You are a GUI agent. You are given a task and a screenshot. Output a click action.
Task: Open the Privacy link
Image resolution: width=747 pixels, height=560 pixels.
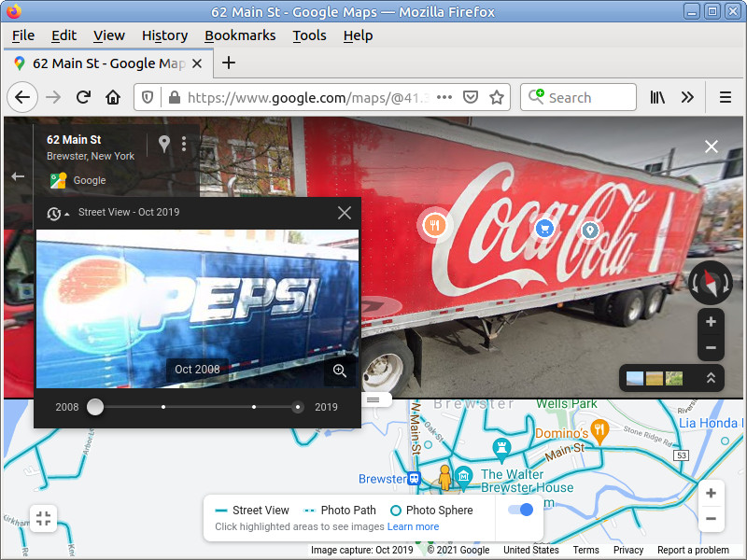pyautogui.click(x=627, y=550)
